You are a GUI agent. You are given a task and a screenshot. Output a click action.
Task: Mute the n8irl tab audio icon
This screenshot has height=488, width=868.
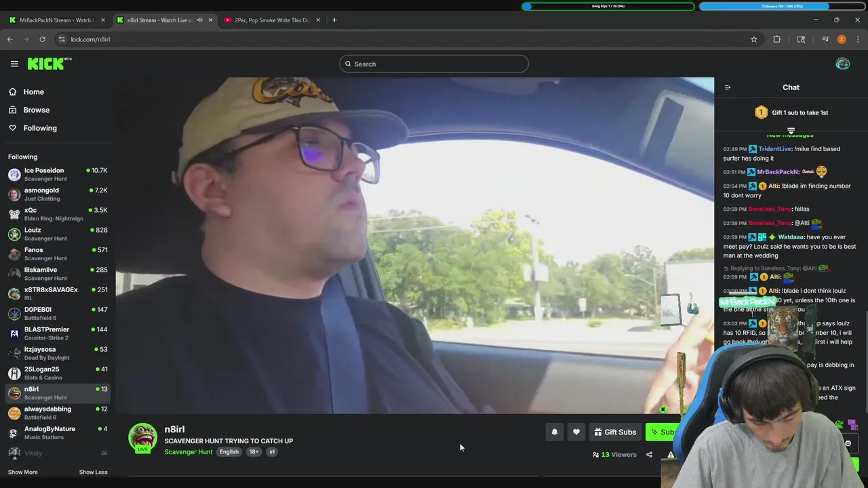(x=199, y=20)
